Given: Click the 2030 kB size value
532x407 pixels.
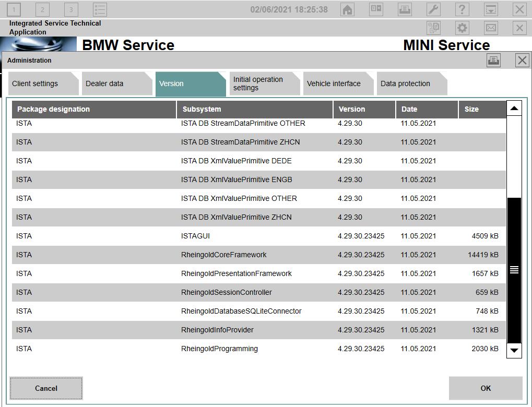Looking at the screenshot, I should pyautogui.click(x=485, y=349).
